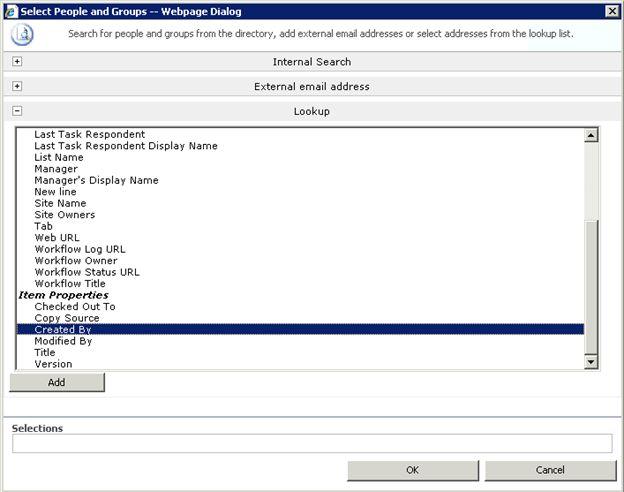Click the lookup list scrollbar thumb
This screenshot has width=624, height=492.
pos(591,287)
